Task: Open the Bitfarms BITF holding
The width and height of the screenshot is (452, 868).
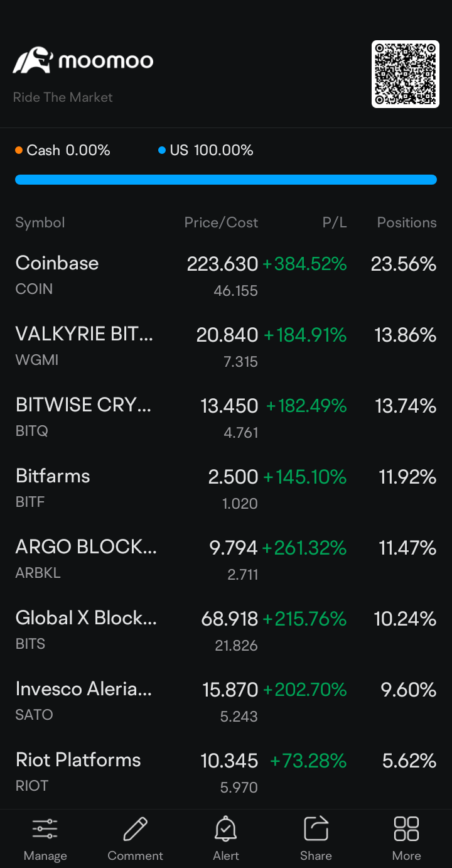Action: click(x=53, y=487)
